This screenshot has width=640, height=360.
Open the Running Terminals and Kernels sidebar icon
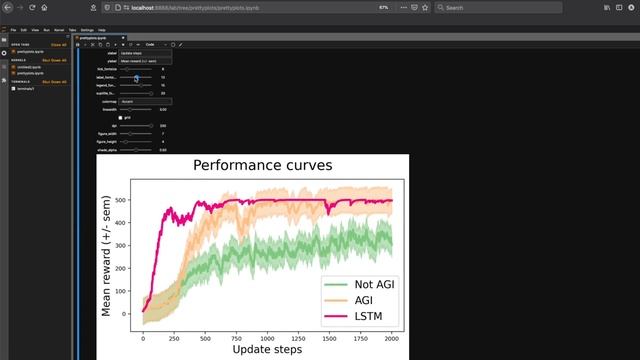click(4, 53)
